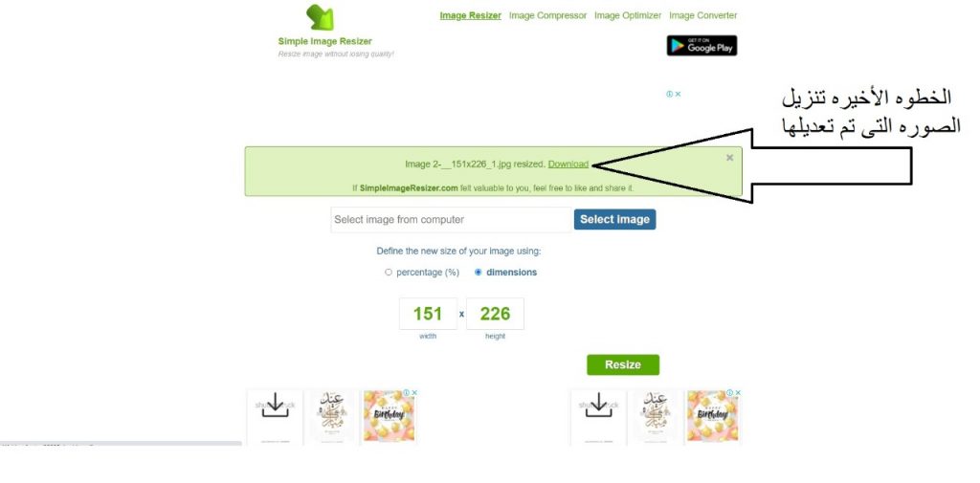Select the percentage (%) radio option
This screenshot has width=980, height=483.
[389, 273]
